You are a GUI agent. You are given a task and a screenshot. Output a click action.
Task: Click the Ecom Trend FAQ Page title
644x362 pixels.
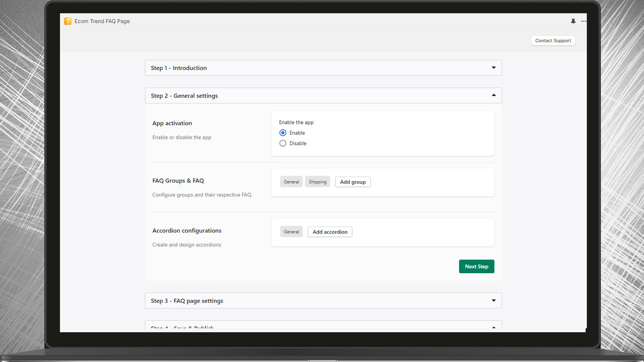click(102, 21)
